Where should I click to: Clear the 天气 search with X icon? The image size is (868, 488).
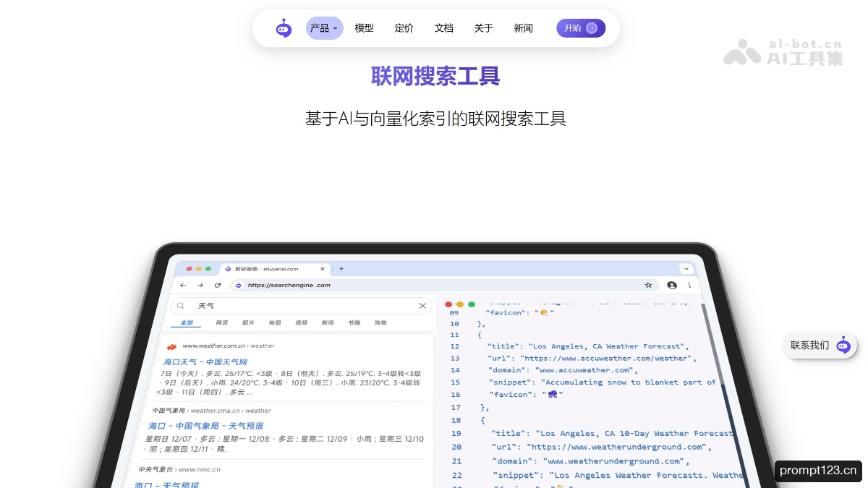(x=422, y=306)
